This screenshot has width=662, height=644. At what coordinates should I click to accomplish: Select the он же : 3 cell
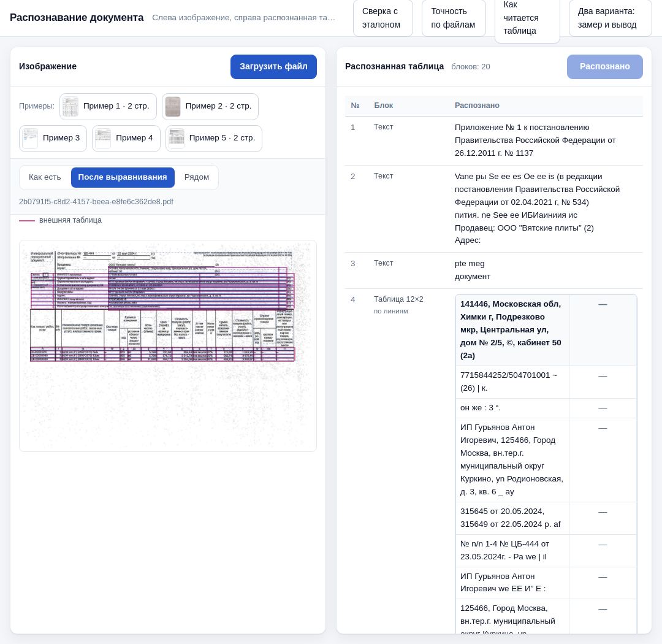(x=512, y=408)
